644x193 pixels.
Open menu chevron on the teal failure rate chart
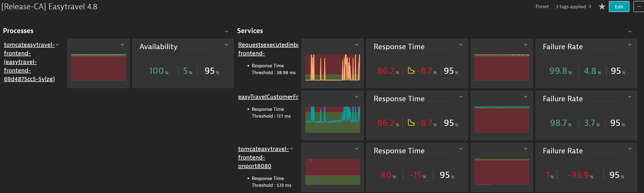(526, 97)
